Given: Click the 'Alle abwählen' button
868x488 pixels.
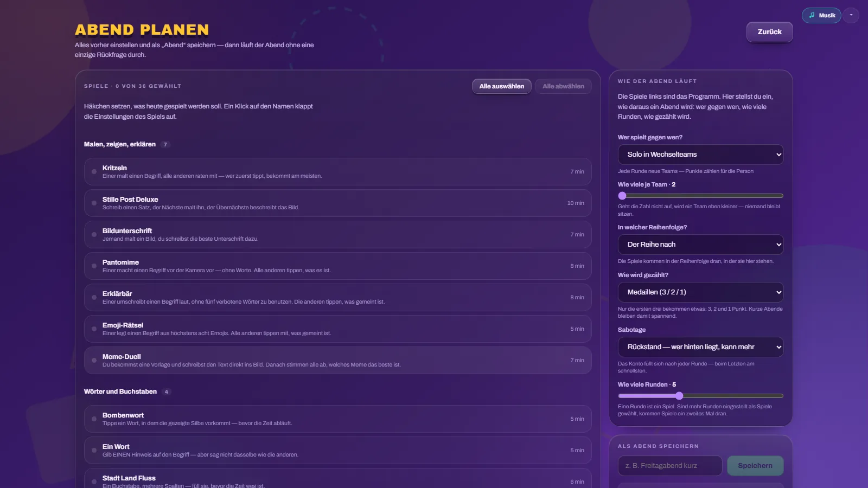Looking at the screenshot, I should tap(563, 86).
